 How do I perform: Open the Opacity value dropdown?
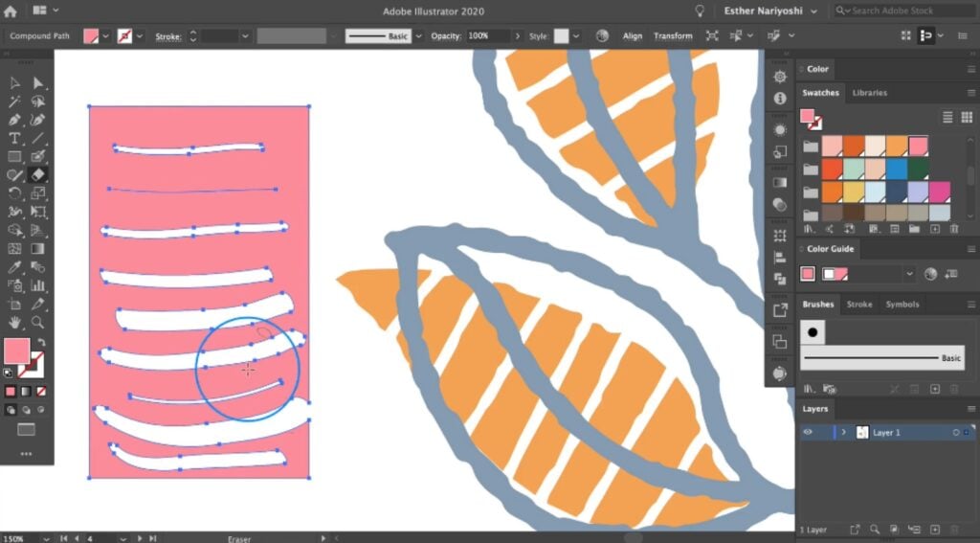click(517, 36)
